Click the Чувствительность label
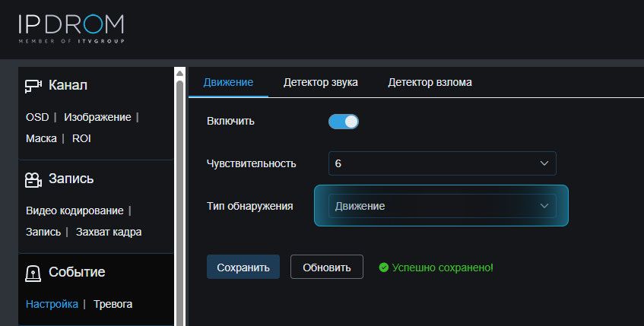The image size is (644, 326). (x=252, y=163)
